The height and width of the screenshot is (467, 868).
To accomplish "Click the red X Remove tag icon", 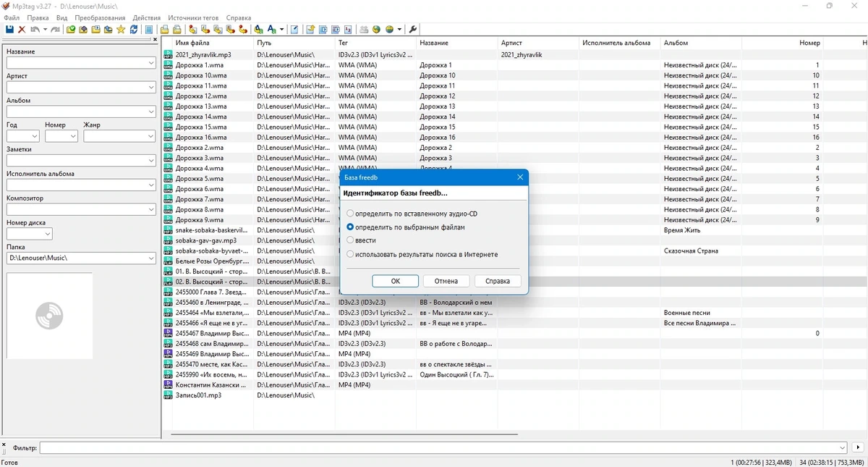I will pyautogui.click(x=22, y=29).
